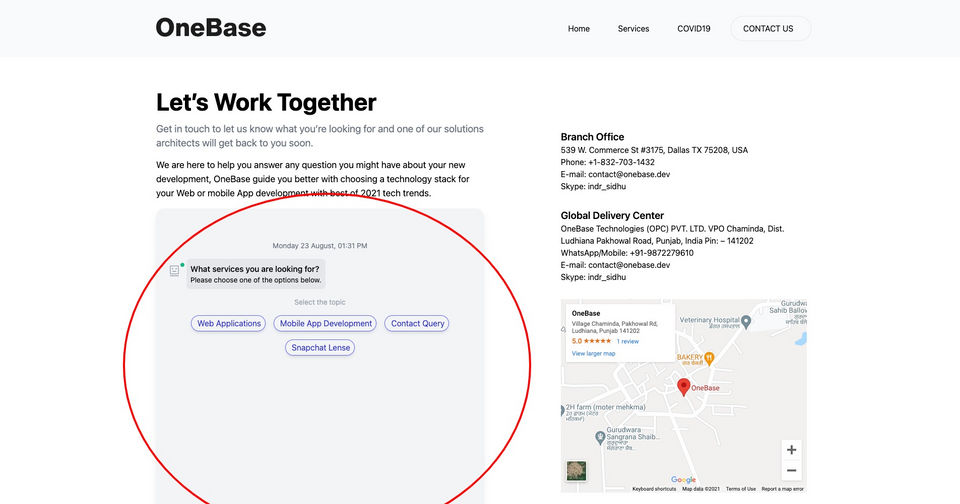Open the 1 review link
The width and height of the screenshot is (960, 504).
(628, 341)
